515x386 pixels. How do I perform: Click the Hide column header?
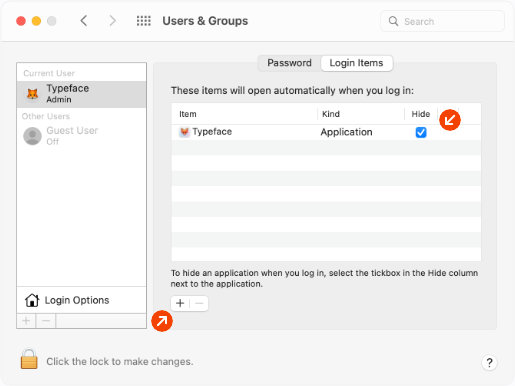421,114
